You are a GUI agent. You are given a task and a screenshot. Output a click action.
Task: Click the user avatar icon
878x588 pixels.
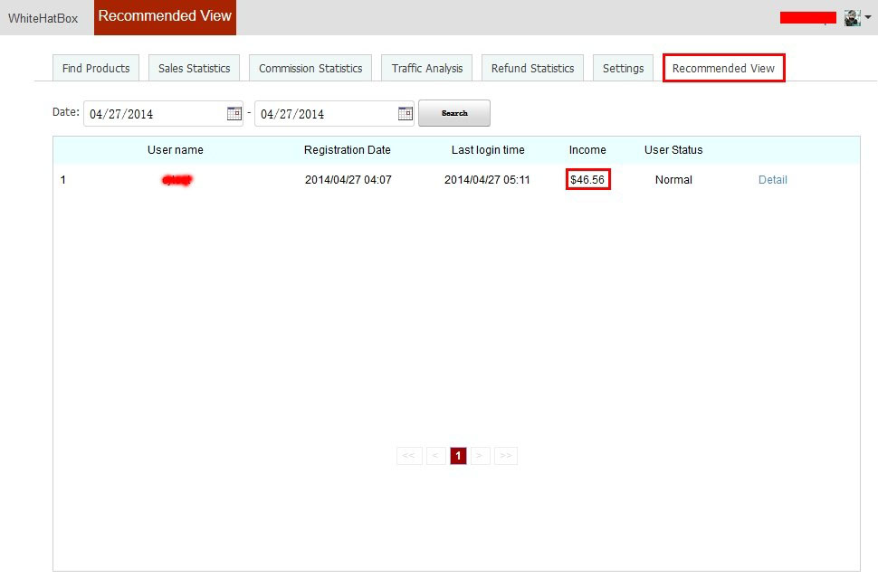coord(852,17)
